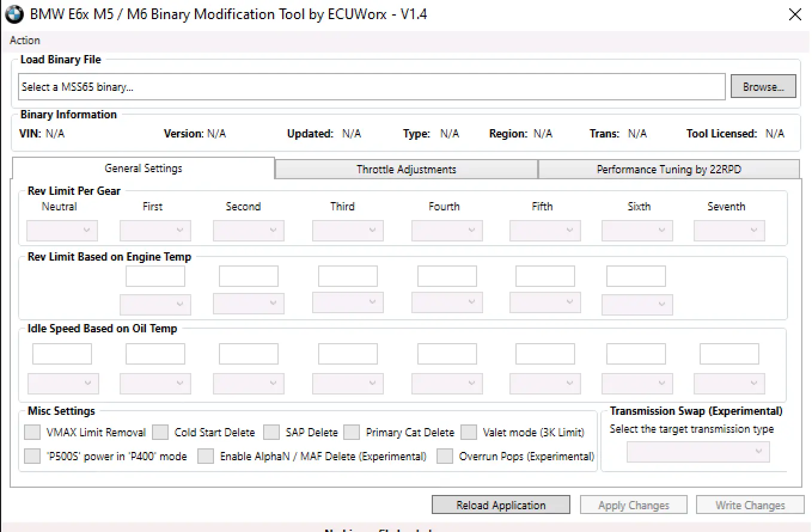Toggle Overrun Pops experimental setting
The height and width of the screenshot is (532, 812).
(444, 455)
